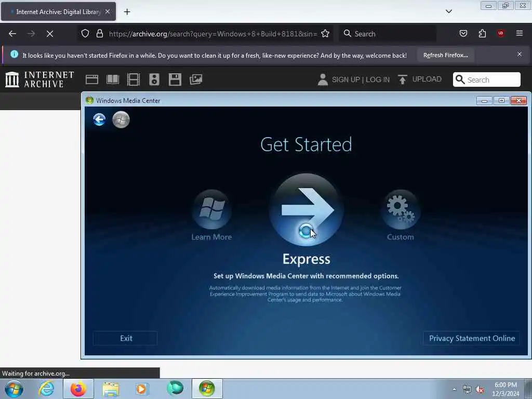532x399 pixels.
Task: Click the Refresh Firefox... button
Action: pyautogui.click(x=445, y=55)
